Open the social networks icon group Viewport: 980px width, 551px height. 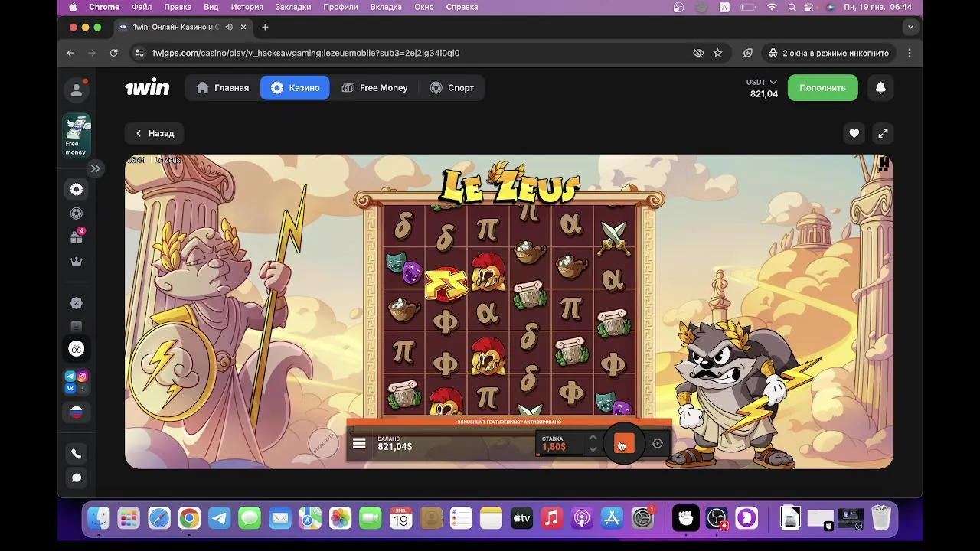coord(77,382)
